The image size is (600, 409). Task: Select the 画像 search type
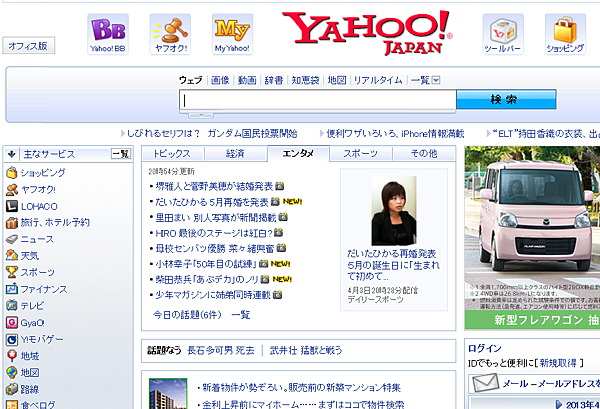[220, 80]
